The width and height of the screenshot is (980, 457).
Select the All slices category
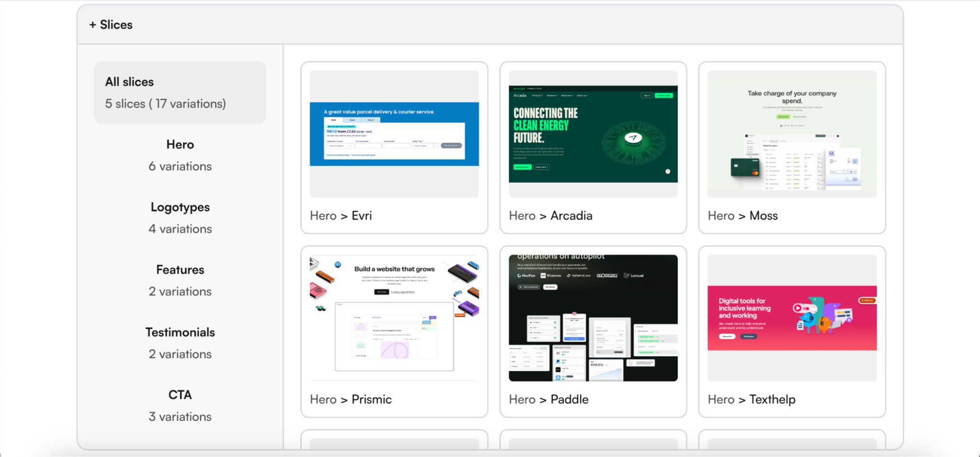(x=180, y=92)
